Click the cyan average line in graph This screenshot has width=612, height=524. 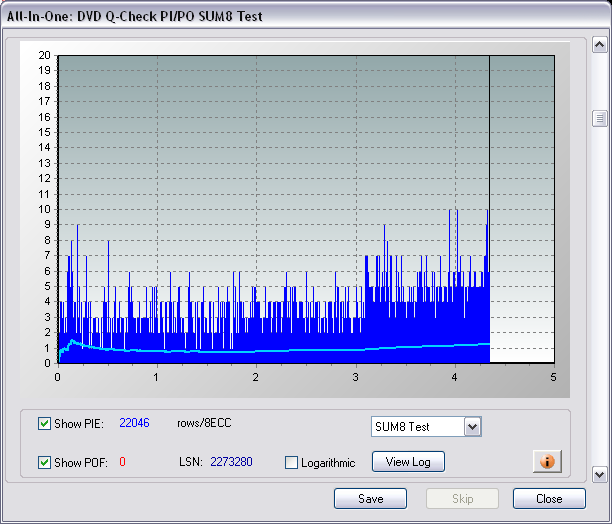coord(273,351)
